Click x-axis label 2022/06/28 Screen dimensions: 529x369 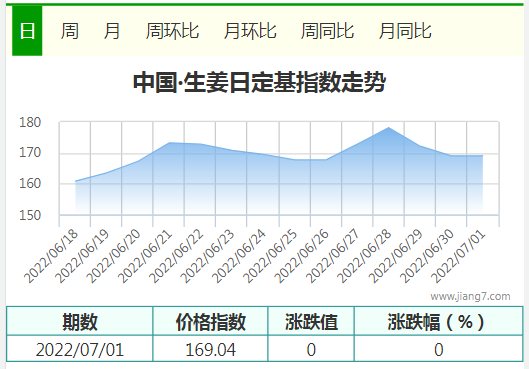click(365, 257)
